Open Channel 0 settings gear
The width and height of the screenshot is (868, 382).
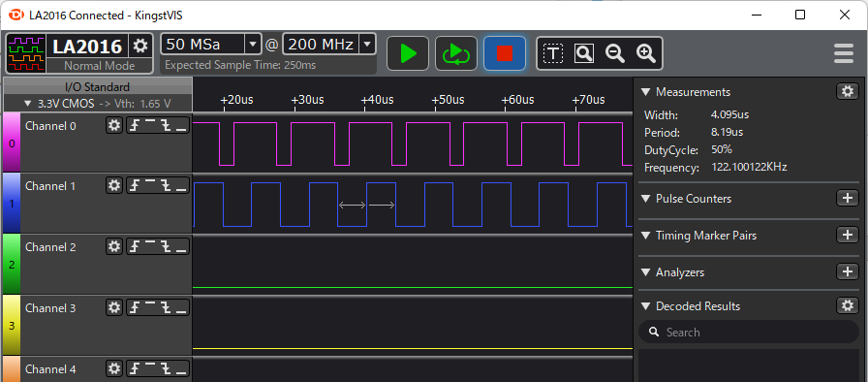pos(114,126)
